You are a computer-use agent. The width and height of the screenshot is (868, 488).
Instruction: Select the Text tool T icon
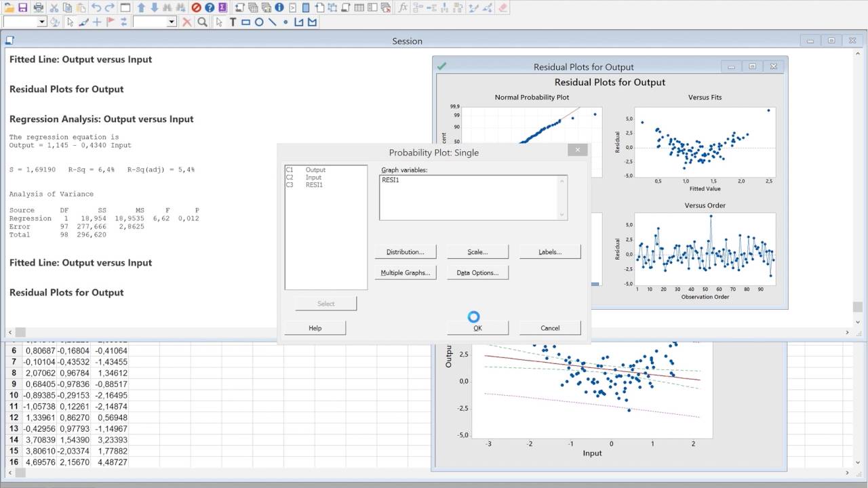coord(233,22)
